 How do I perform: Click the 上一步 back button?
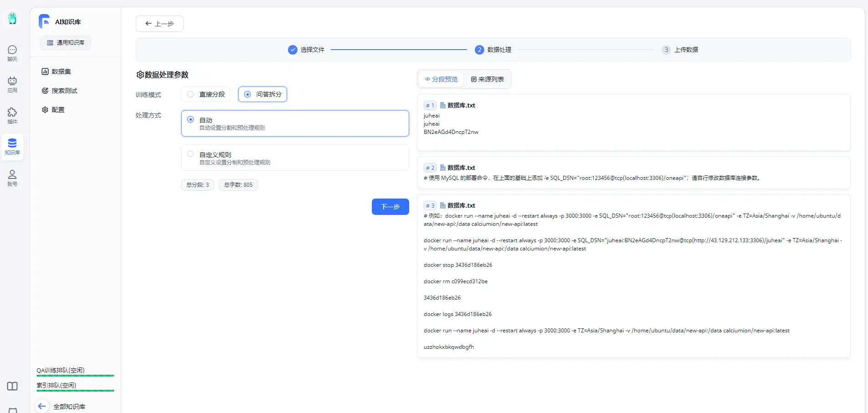(x=159, y=24)
